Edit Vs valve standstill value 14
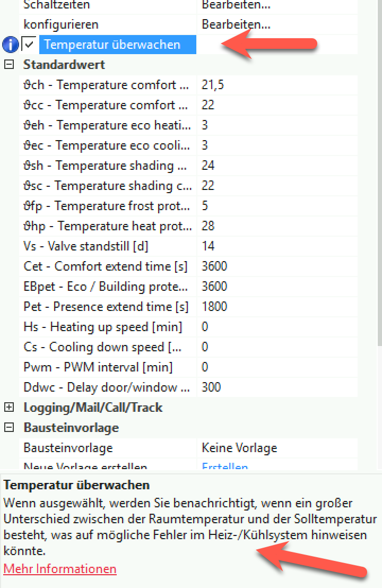This screenshot has height=588, width=382. pos(208,246)
